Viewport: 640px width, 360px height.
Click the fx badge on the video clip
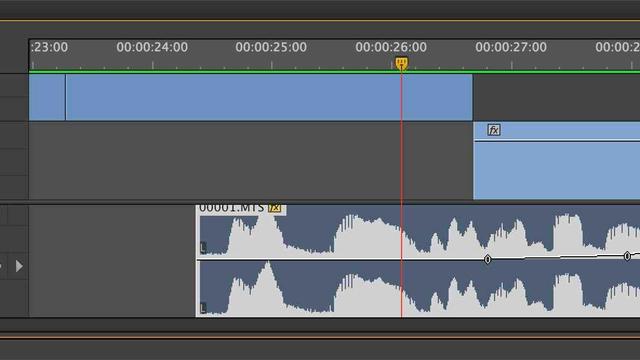(x=494, y=130)
